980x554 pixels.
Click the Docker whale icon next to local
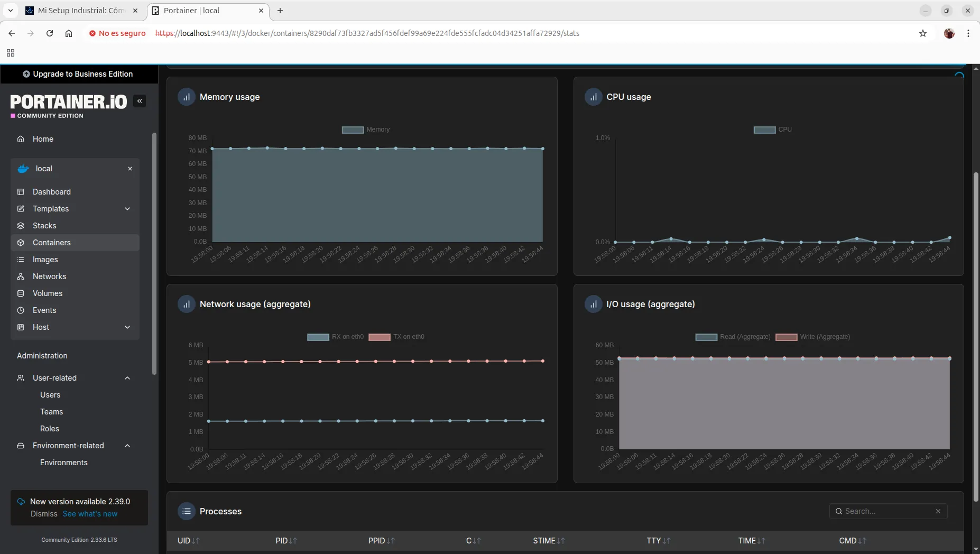tap(23, 169)
